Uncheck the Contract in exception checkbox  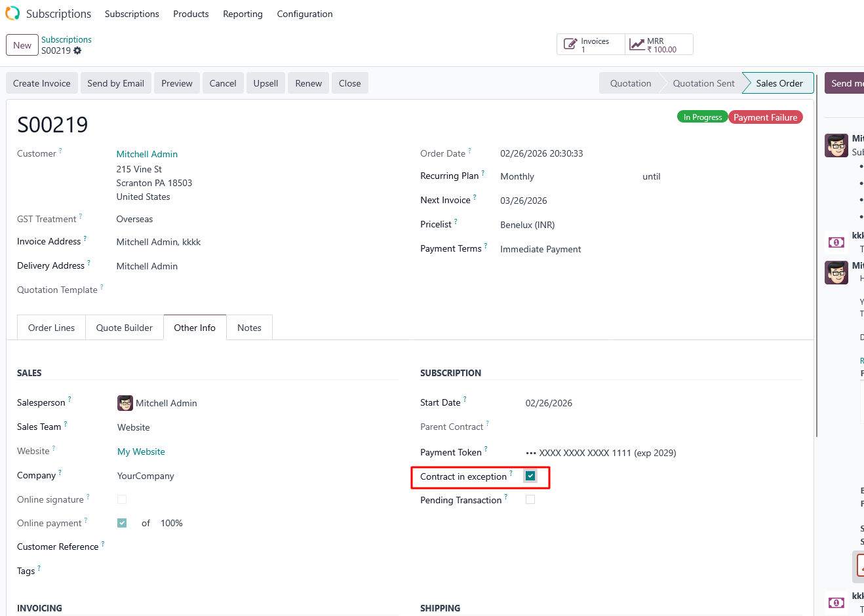pyautogui.click(x=530, y=476)
